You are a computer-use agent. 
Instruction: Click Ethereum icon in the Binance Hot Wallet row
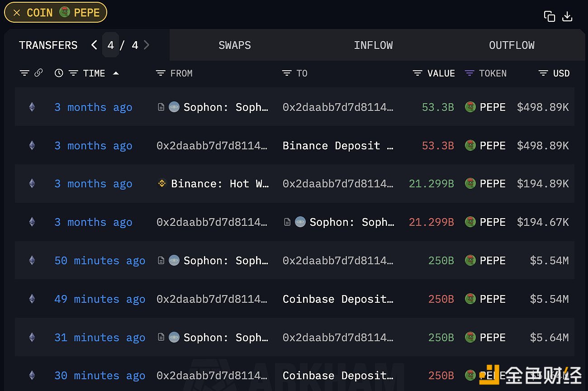pyautogui.click(x=32, y=183)
